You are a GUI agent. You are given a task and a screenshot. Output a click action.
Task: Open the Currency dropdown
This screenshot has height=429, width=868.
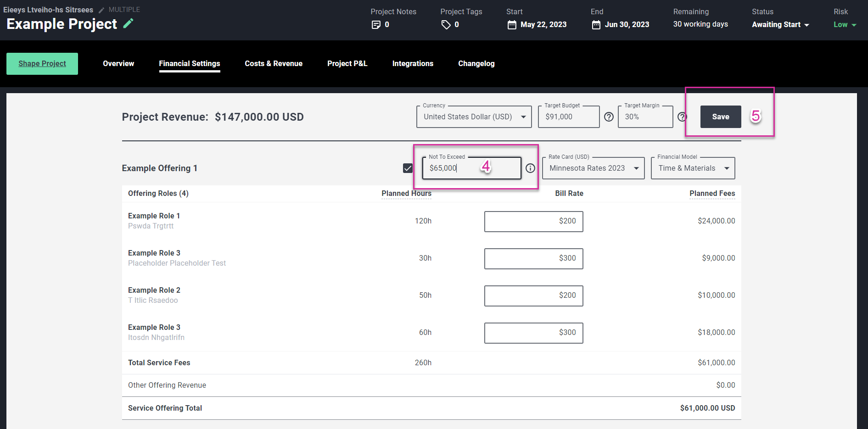[474, 117]
